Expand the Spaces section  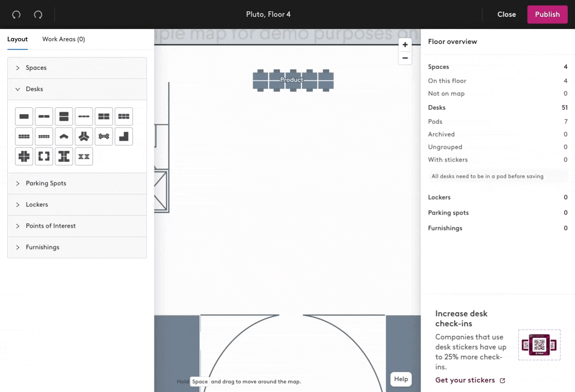pyautogui.click(x=77, y=68)
